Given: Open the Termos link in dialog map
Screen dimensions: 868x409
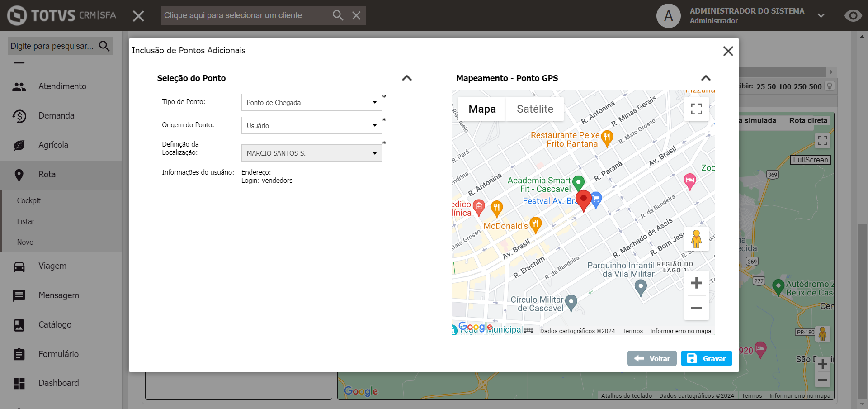Looking at the screenshot, I should pyautogui.click(x=632, y=331).
